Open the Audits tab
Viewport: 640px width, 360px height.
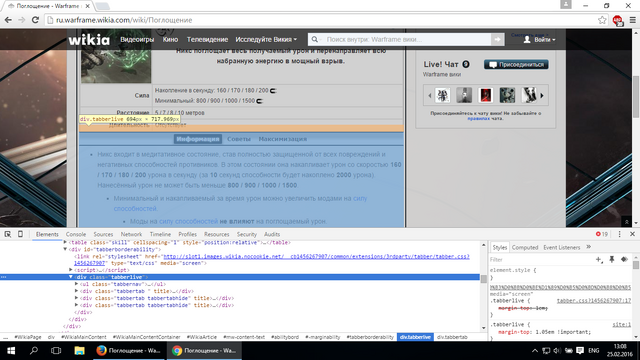(272, 234)
